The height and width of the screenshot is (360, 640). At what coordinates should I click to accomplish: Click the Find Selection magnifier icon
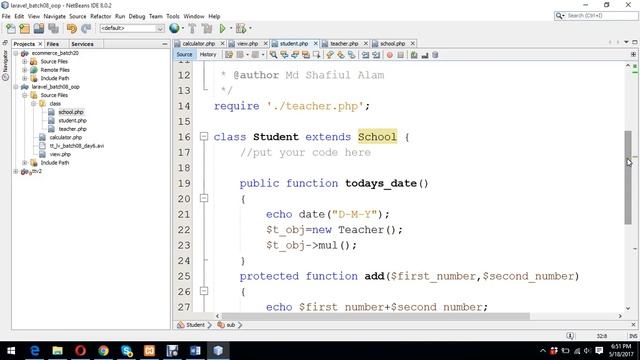[x=273, y=55]
